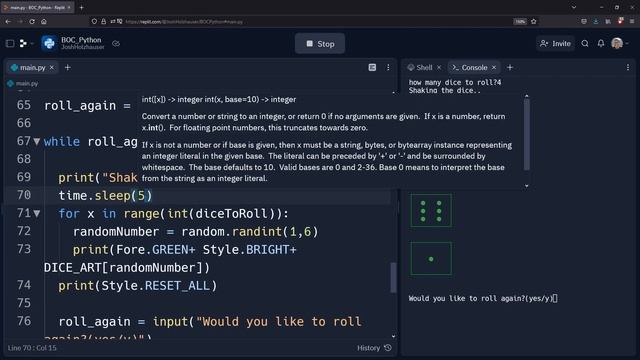Place cursor in console input prompt

[556, 298]
